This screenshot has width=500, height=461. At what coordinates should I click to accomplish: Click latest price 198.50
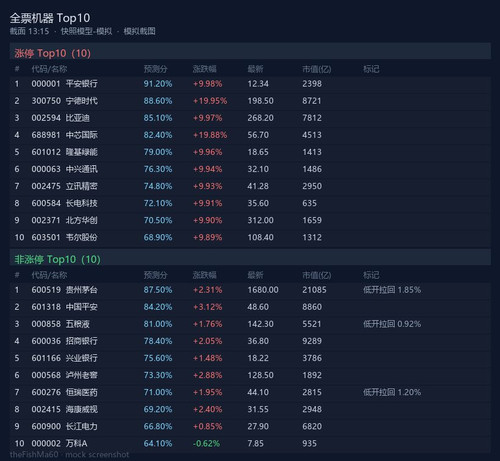point(260,101)
